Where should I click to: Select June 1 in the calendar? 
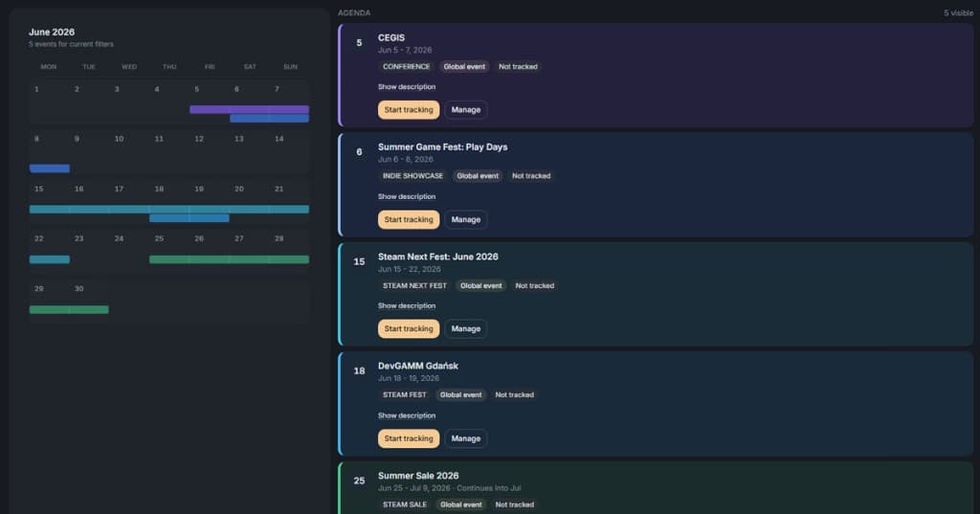[48, 101]
